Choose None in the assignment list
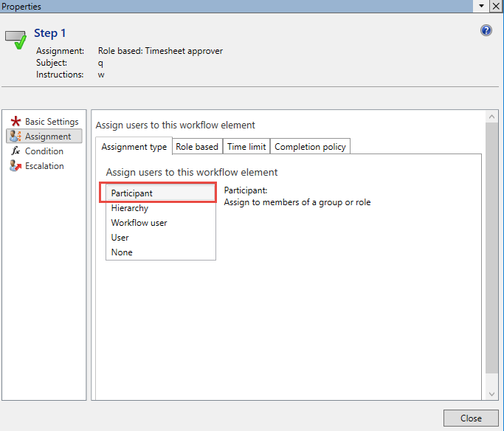The height and width of the screenshot is (431, 504). [x=122, y=252]
